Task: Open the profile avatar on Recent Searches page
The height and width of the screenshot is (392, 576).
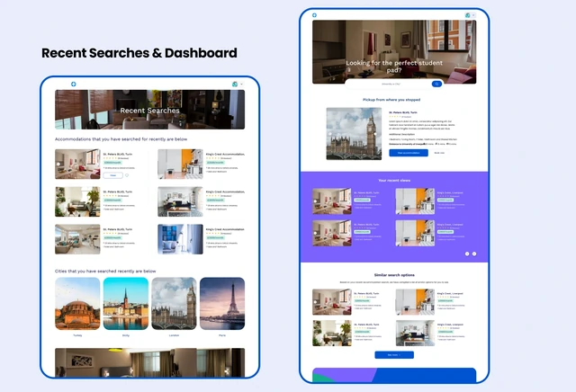Action: pos(235,84)
